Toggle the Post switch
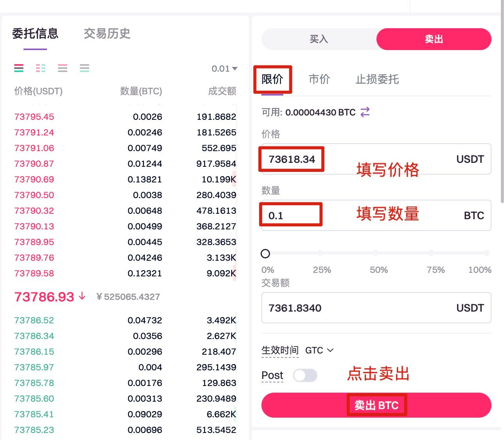Screen dimensions: 504x440 pos(305,375)
